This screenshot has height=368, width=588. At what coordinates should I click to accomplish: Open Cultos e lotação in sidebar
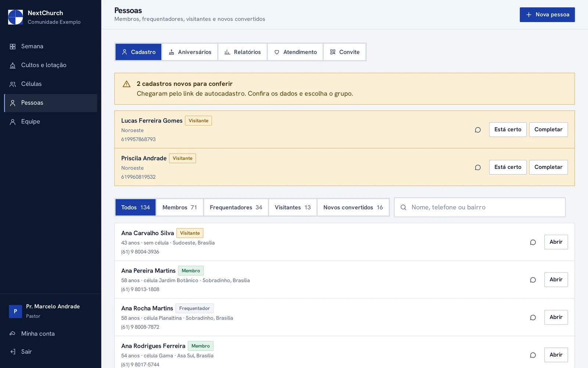pos(51,65)
